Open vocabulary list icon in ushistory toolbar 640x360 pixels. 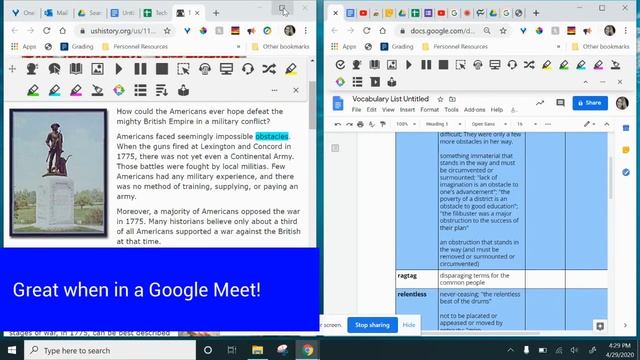click(140, 90)
